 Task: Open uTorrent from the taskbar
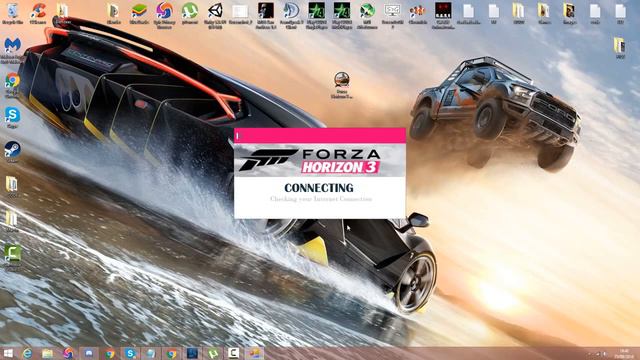[x=213, y=353]
